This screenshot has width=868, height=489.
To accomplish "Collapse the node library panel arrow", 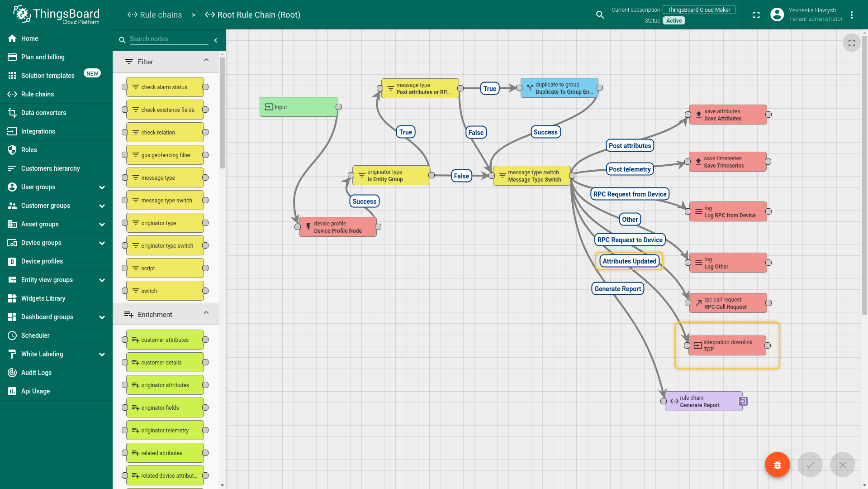I will pyautogui.click(x=216, y=40).
